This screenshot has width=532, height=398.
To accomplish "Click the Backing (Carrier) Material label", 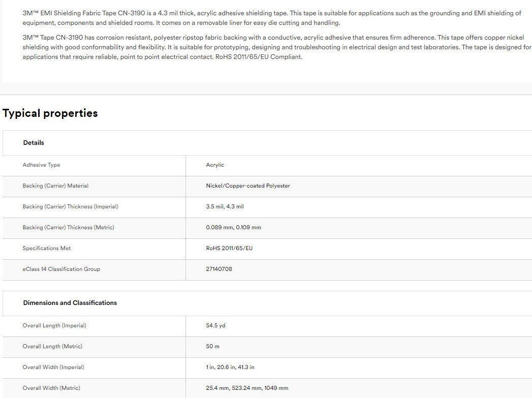I will [x=56, y=186].
